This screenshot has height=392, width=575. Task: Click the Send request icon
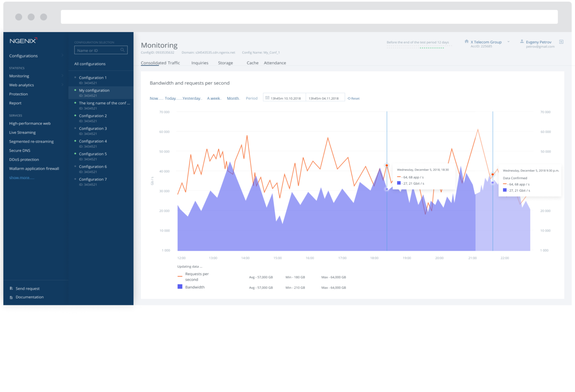click(x=11, y=288)
